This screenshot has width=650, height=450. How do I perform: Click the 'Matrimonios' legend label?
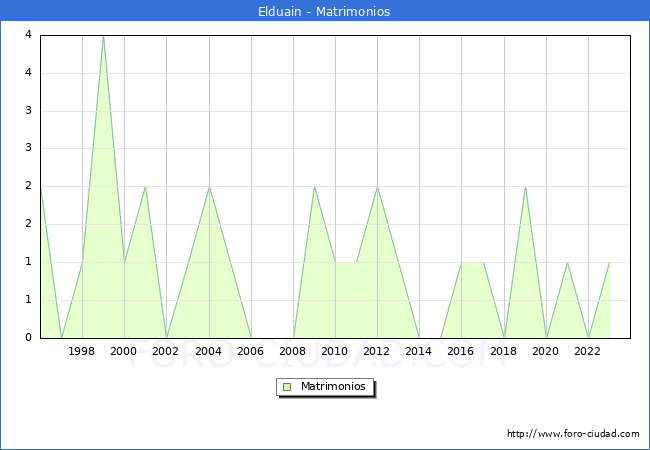click(x=333, y=386)
